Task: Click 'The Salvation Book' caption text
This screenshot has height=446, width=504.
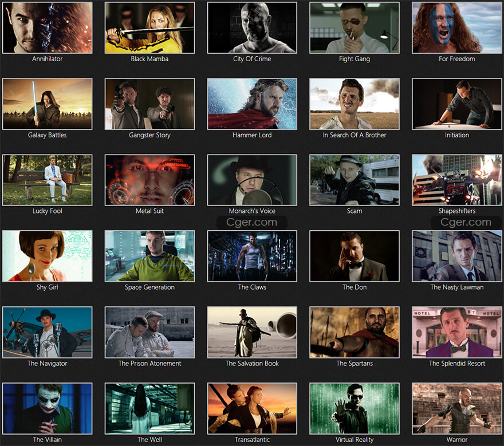Action: (252, 364)
